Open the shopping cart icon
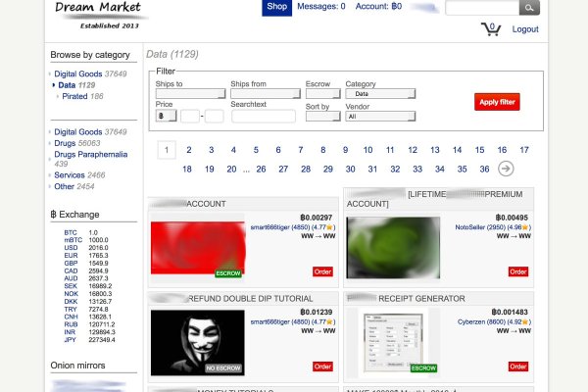The width and height of the screenshot is (588, 392). [x=491, y=28]
